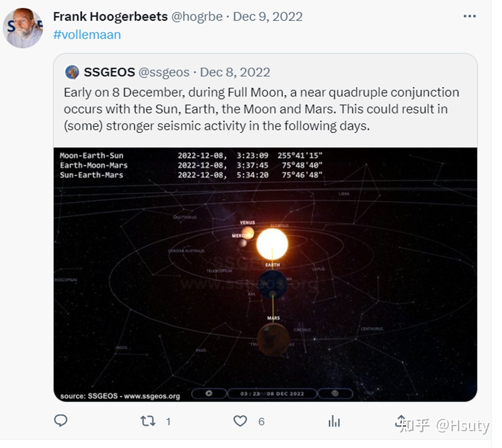This screenshot has height=448, width=502.
Task: Click the reply speech bubble icon
Action: (x=61, y=421)
